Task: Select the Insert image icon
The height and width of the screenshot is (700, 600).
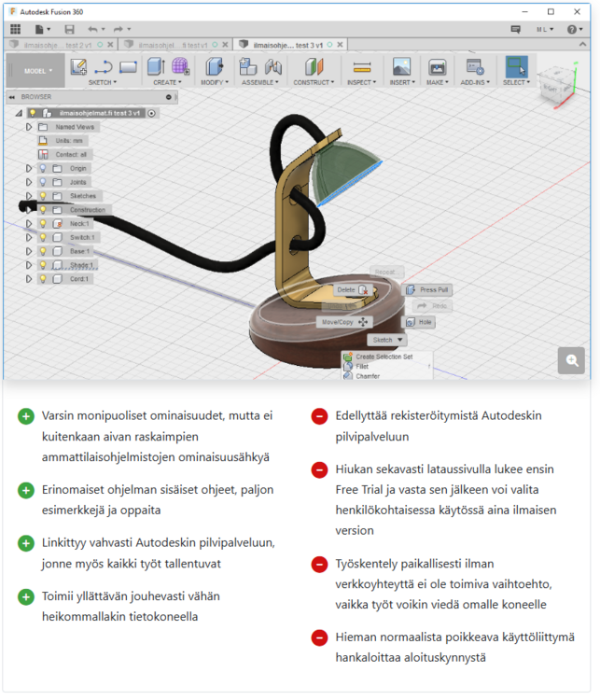Action: coord(402,66)
